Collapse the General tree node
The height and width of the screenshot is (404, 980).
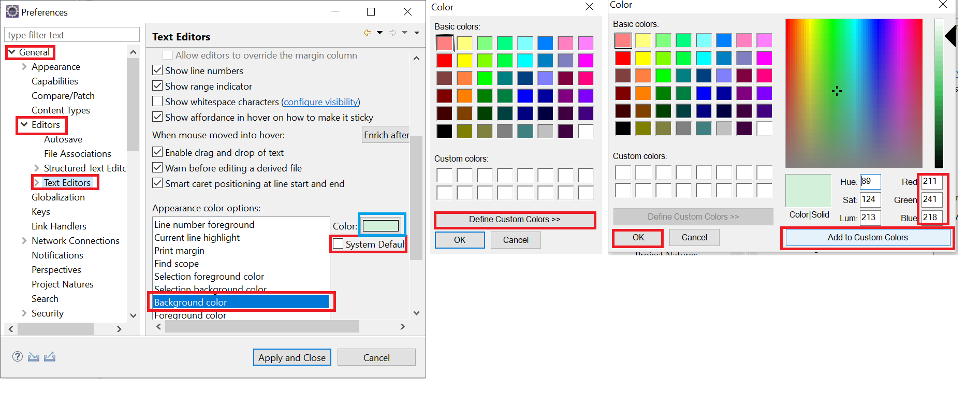pyautogui.click(x=12, y=52)
